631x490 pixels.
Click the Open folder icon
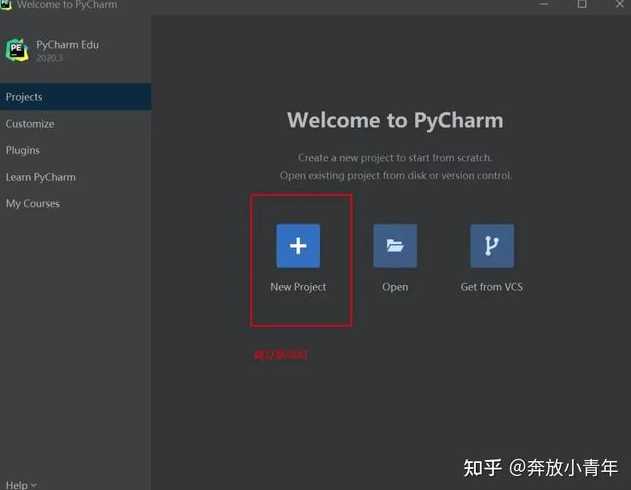[395, 246]
